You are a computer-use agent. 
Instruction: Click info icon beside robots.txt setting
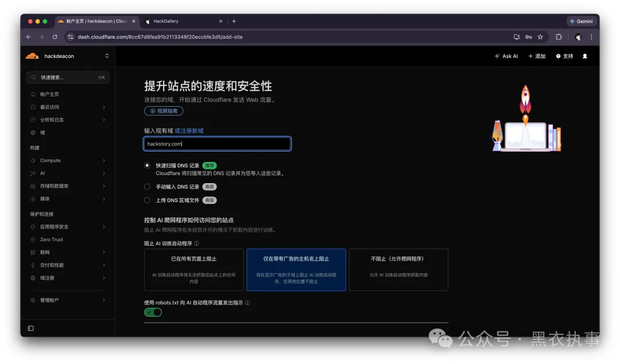coord(247,303)
